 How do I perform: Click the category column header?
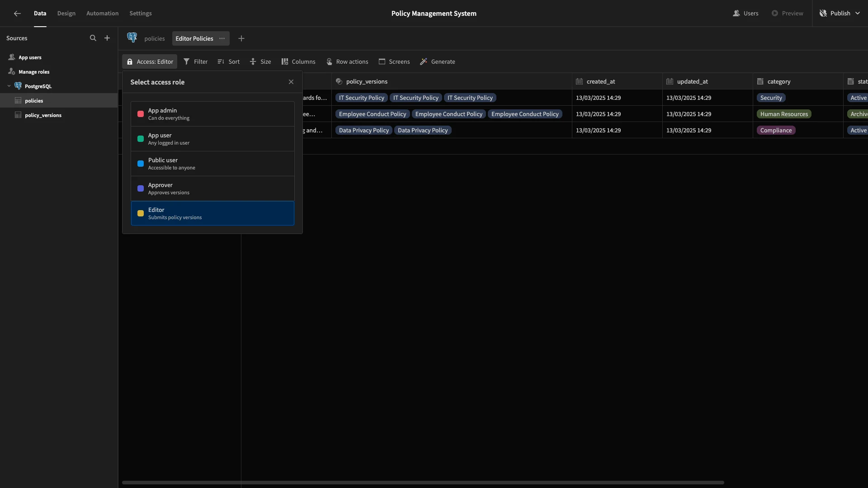tap(798, 82)
